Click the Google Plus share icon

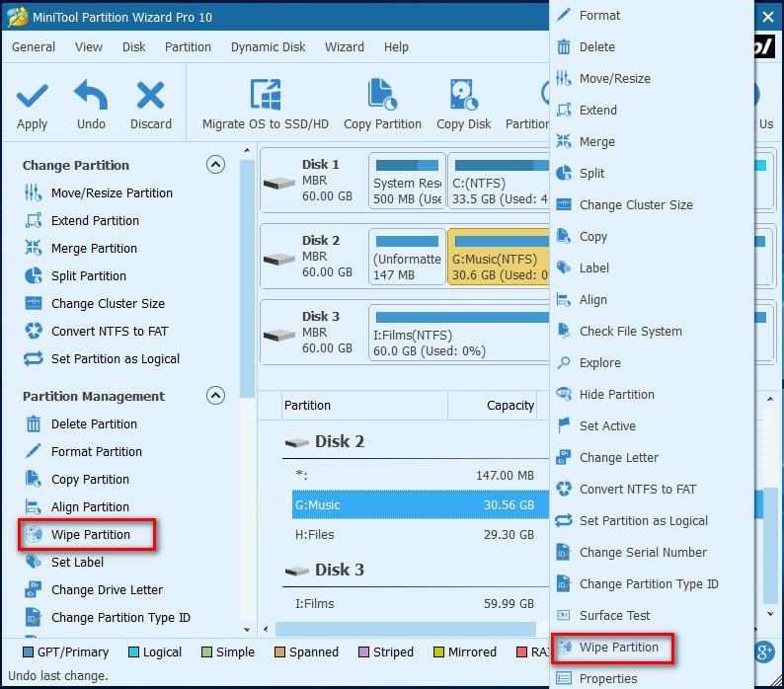(x=764, y=651)
